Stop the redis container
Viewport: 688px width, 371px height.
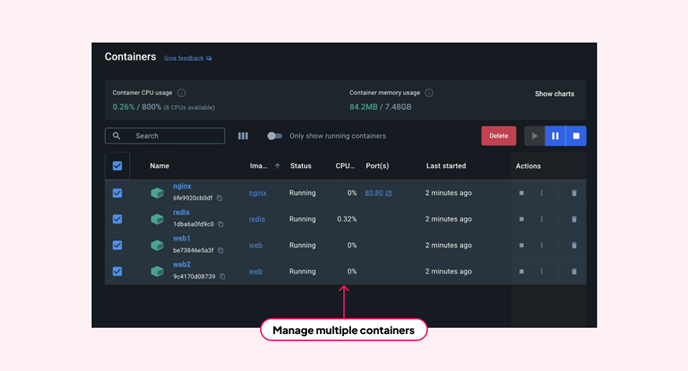[521, 219]
